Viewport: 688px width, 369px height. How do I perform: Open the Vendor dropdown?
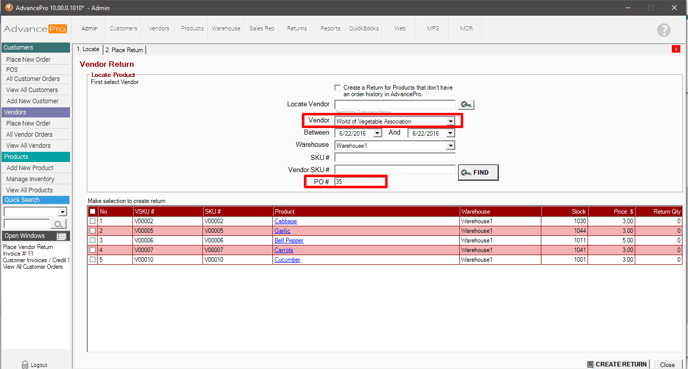pos(451,121)
